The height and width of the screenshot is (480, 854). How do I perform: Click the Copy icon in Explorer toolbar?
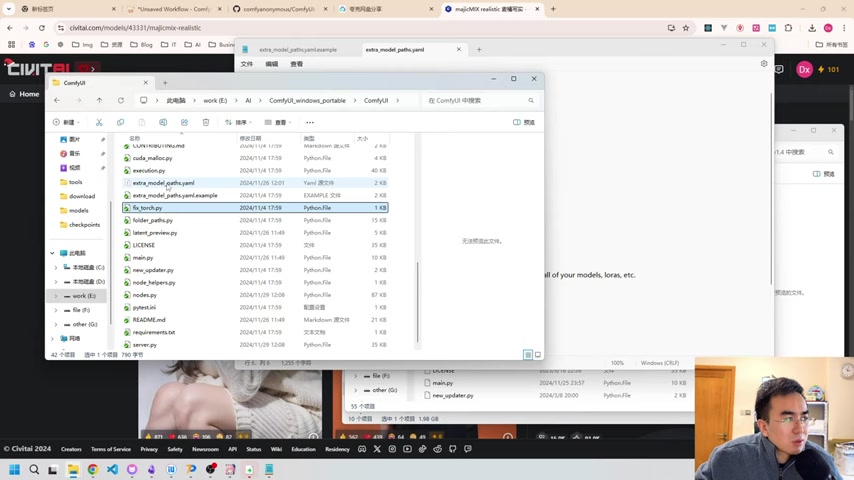point(120,122)
